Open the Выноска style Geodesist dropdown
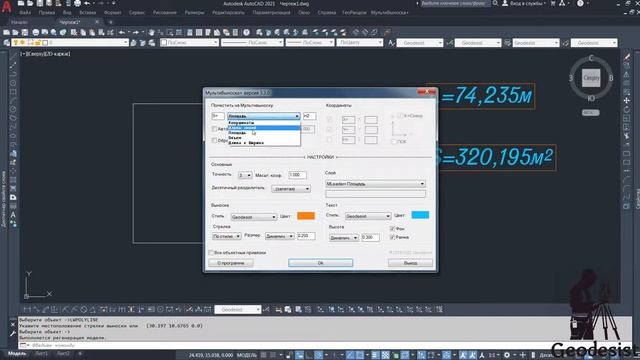This screenshot has width=640, height=360. coord(253,217)
